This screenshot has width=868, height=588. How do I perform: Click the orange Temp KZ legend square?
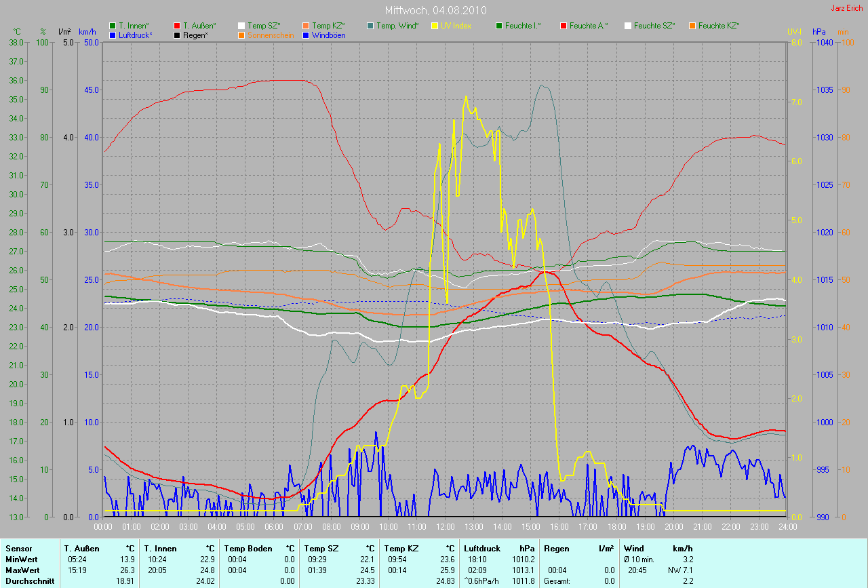tap(306, 26)
